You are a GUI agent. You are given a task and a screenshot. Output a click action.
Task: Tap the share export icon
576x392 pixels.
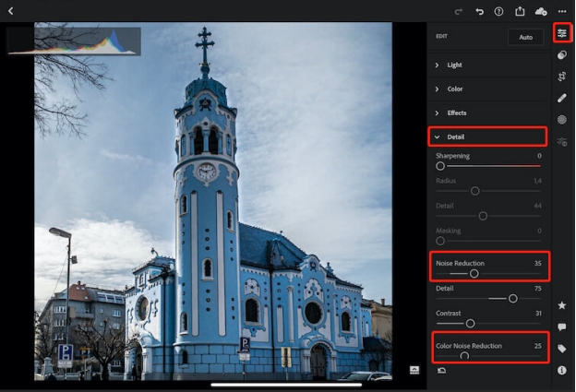tap(521, 11)
